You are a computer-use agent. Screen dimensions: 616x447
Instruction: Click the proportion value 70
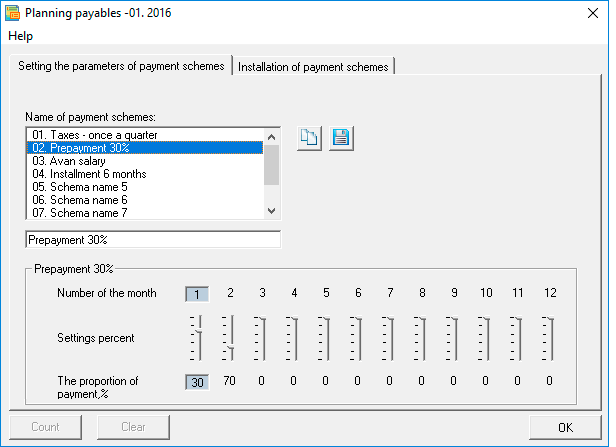click(229, 381)
